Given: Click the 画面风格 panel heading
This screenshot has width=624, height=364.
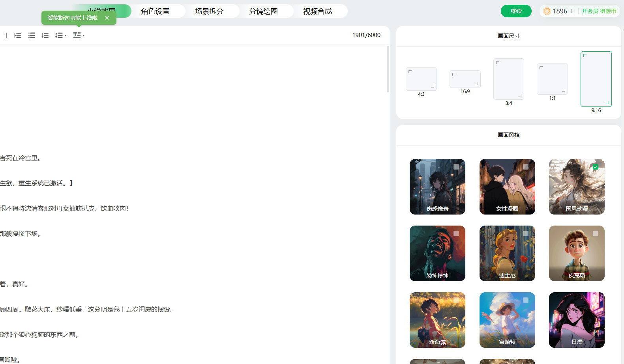Looking at the screenshot, I should pyautogui.click(x=509, y=135).
